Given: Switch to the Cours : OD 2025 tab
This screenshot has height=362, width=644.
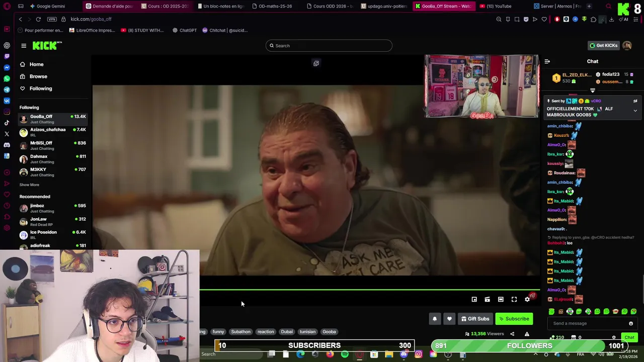Looking at the screenshot, I should (165, 6).
